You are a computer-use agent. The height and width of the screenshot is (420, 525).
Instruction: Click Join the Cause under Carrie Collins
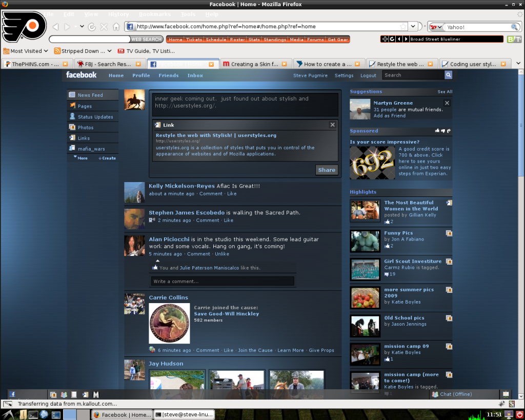(255, 350)
